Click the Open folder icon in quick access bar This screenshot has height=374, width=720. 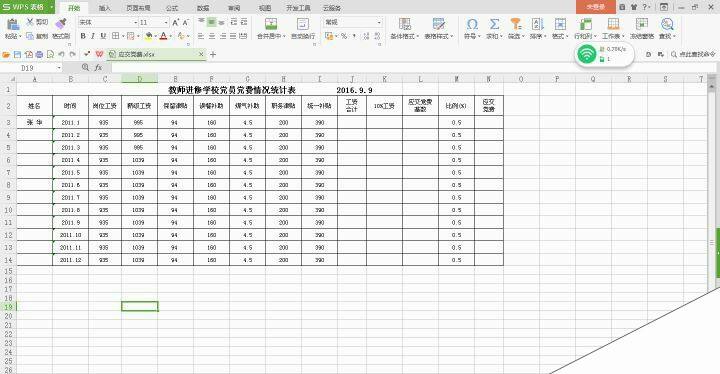pos(6,54)
